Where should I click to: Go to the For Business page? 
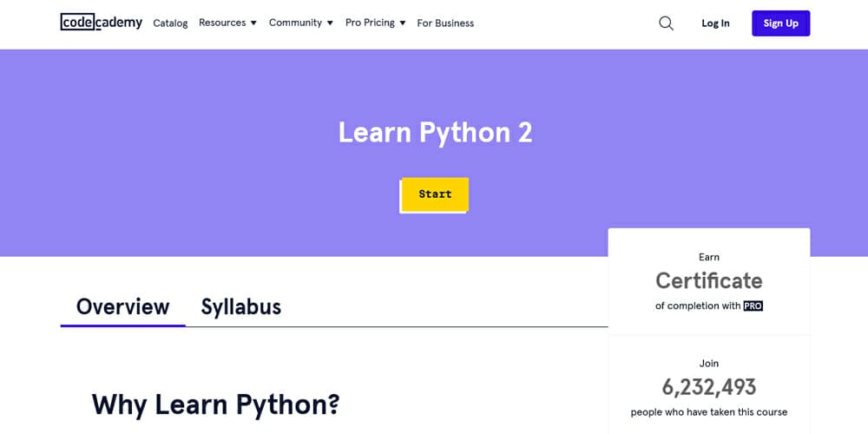(445, 23)
